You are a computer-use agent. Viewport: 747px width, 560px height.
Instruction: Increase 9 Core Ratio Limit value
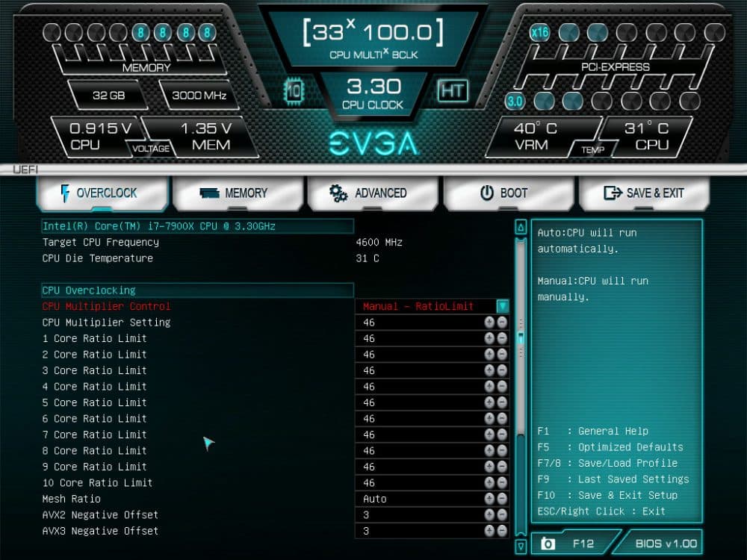point(489,467)
